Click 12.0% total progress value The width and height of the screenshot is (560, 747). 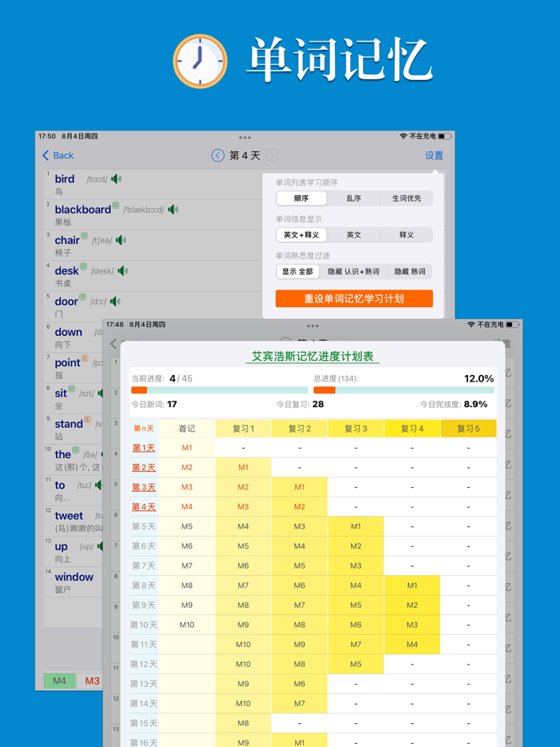(479, 379)
